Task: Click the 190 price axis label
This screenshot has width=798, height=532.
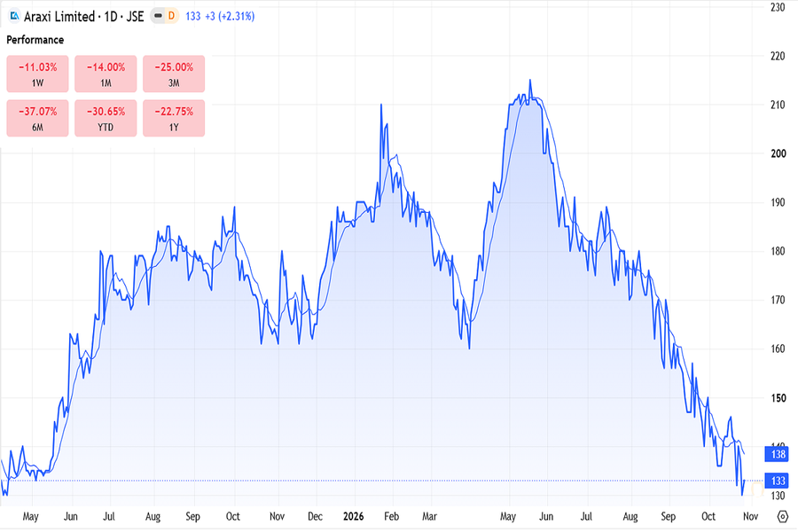Action: (778, 202)
